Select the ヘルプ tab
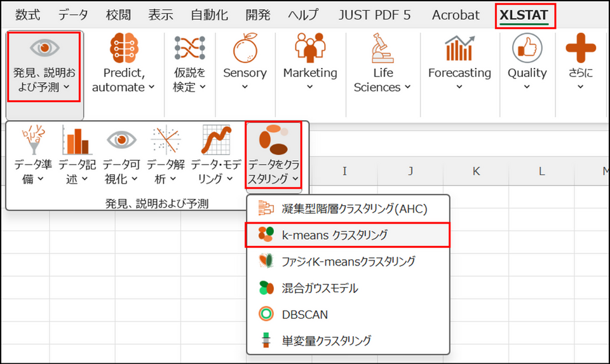This screenshot has height=364, width=610. (x=302, y=15)
